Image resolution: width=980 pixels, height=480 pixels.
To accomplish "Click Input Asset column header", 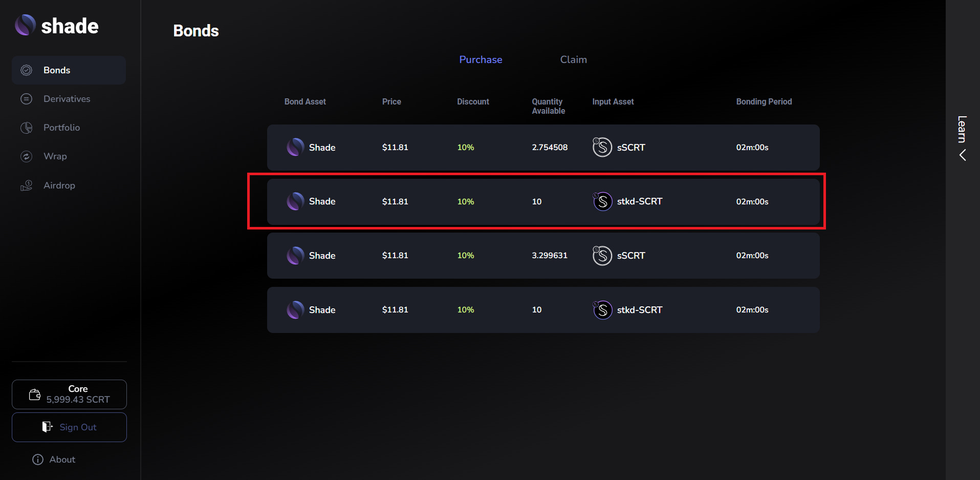I will click(x=613, y=101).
